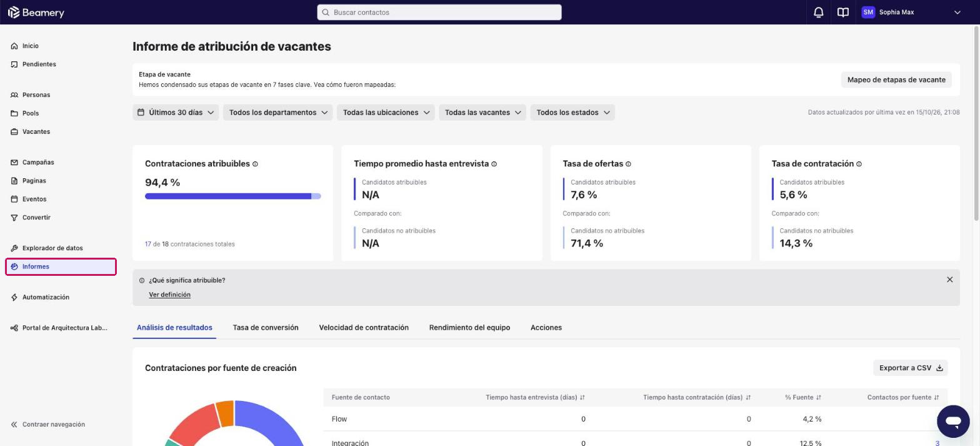The image size is (980, 446).
Task: Click the Informes chart icon
Action: pos(14,266)
